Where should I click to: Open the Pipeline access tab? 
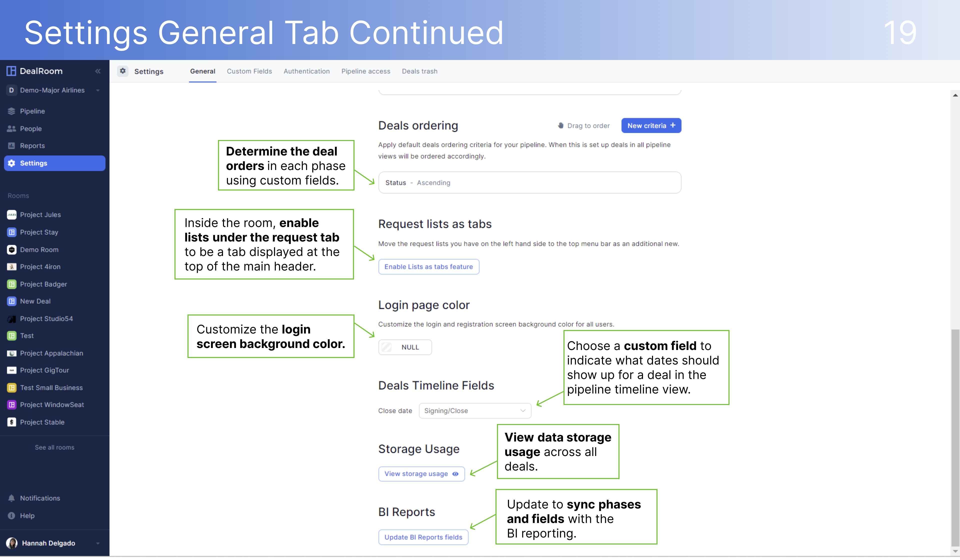[366, 71]
